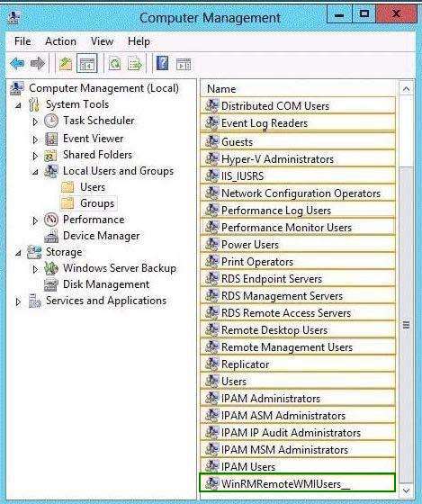This screenshot has height=504, width=422.
Task: Open the View menu
Action: click(102, 41)
